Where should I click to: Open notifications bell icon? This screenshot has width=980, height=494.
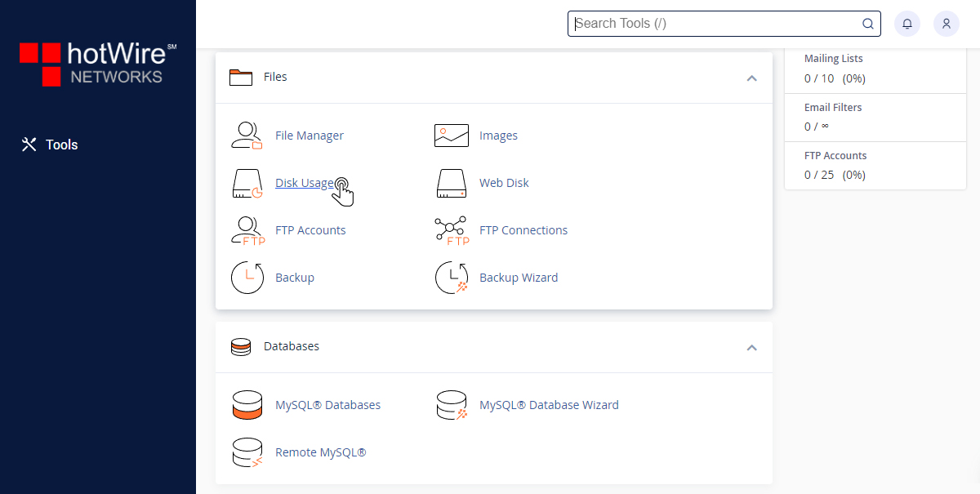[907, 24]
